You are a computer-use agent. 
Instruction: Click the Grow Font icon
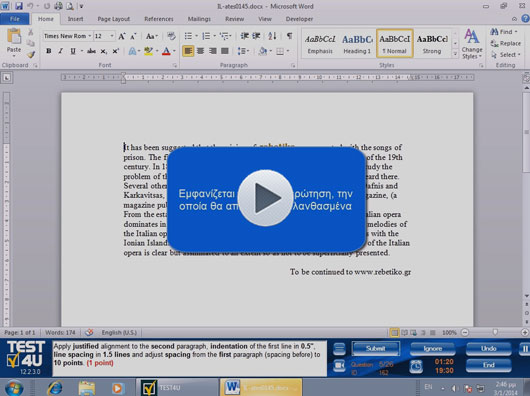pos(122,36)
